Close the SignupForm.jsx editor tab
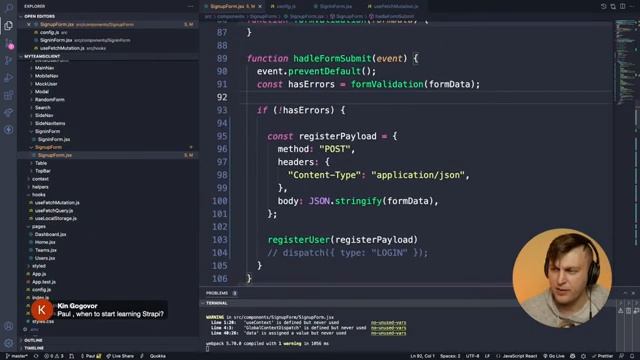This screenshot has width=640, height=360. point(260,7)
